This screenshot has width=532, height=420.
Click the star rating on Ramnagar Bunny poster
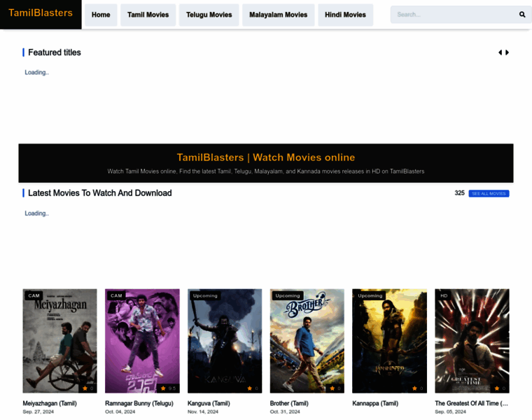tap(168, 388)
